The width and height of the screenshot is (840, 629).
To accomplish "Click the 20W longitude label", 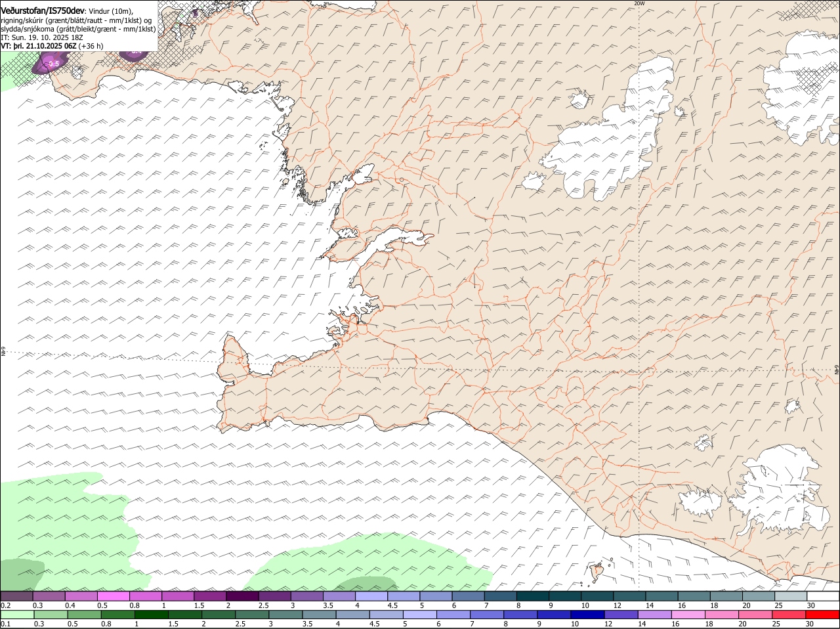I will click(639, 3).
